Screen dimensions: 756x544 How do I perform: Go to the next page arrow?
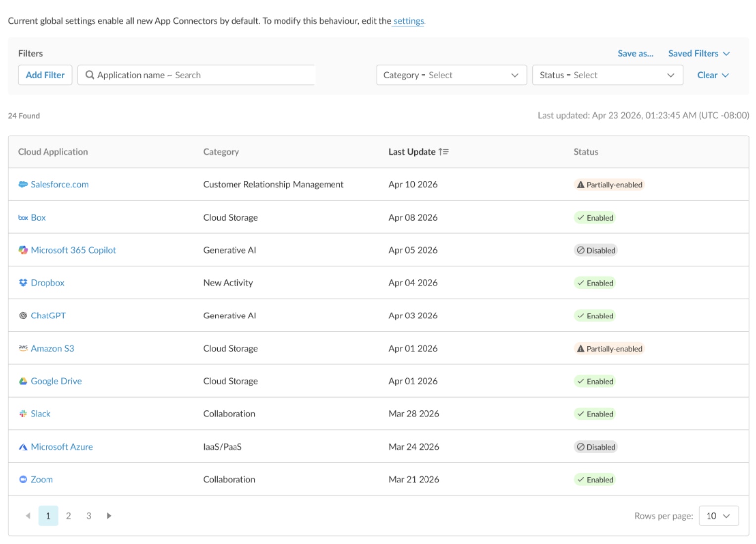click(x=109, y=516)
